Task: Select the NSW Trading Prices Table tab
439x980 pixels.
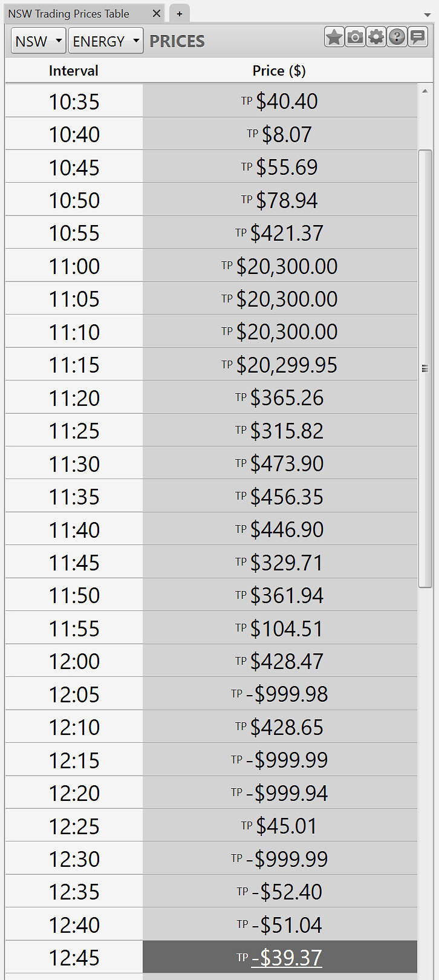Action: pyautogui.click(x=69, y=13)
